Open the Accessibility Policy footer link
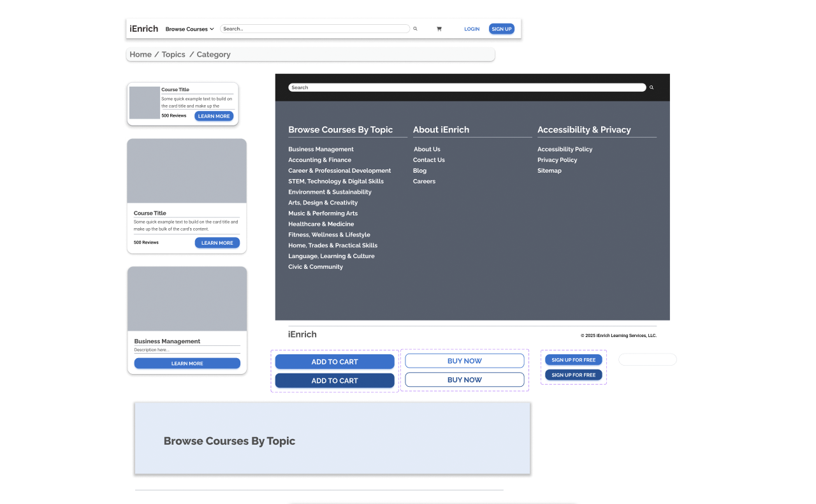Viewport: 816px width, 504px height. click(x=565, y=149)
